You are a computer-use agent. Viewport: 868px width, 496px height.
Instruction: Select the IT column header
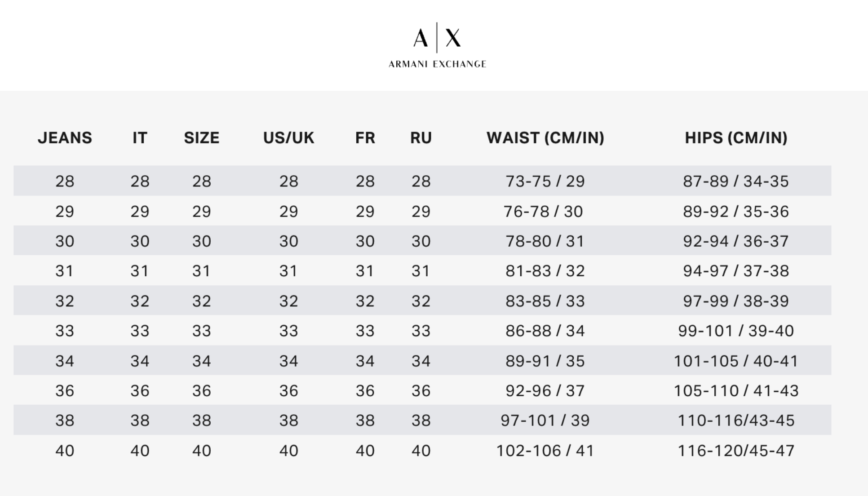[140, 137]
